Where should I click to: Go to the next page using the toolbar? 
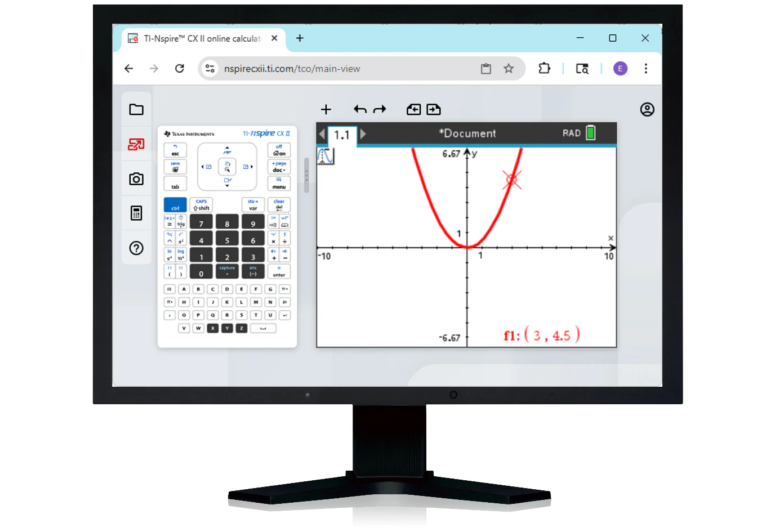point(434,109)
